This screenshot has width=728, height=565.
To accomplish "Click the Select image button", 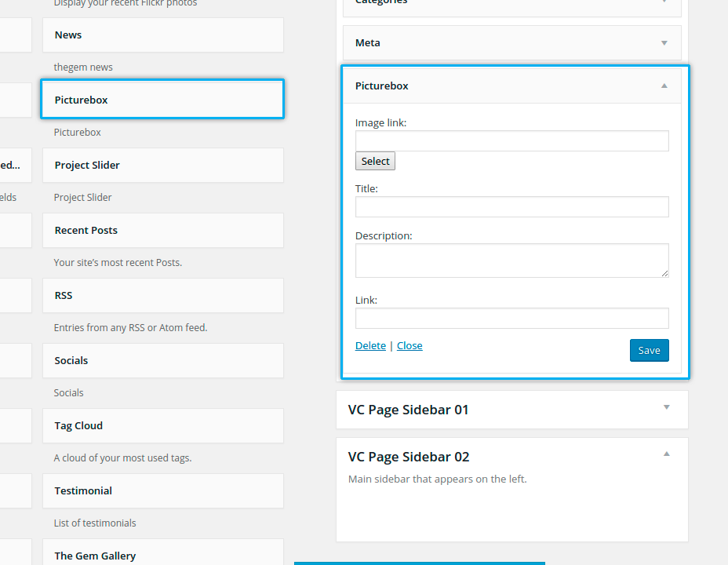I will [375, 161].
